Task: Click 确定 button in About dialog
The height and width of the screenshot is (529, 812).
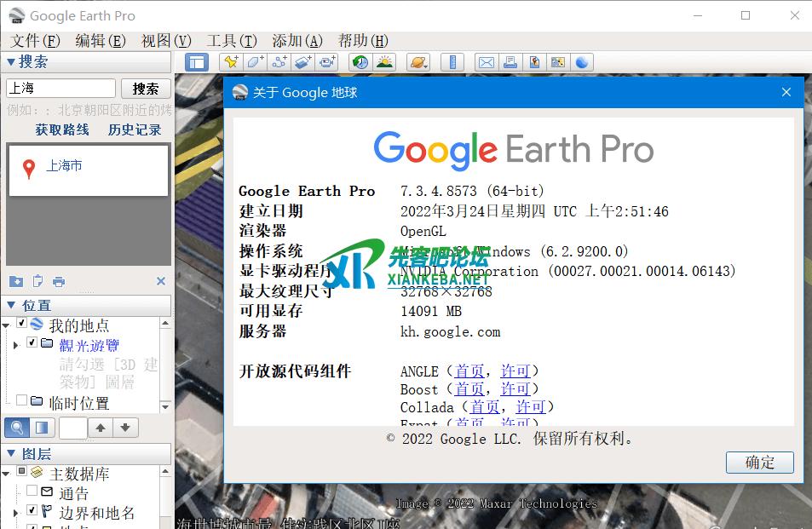Action: pos(759,463)
